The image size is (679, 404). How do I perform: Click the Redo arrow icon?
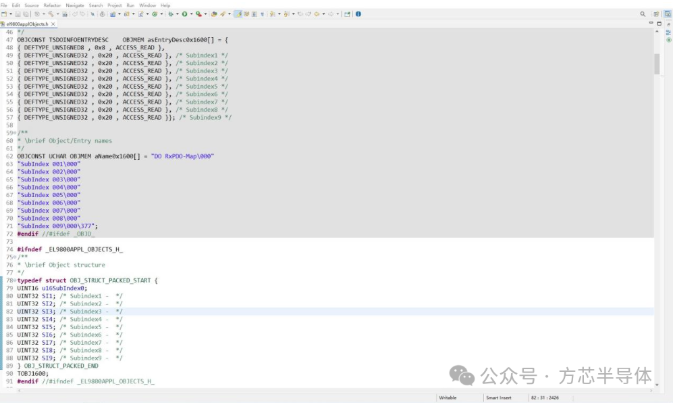tap(82, 14)
